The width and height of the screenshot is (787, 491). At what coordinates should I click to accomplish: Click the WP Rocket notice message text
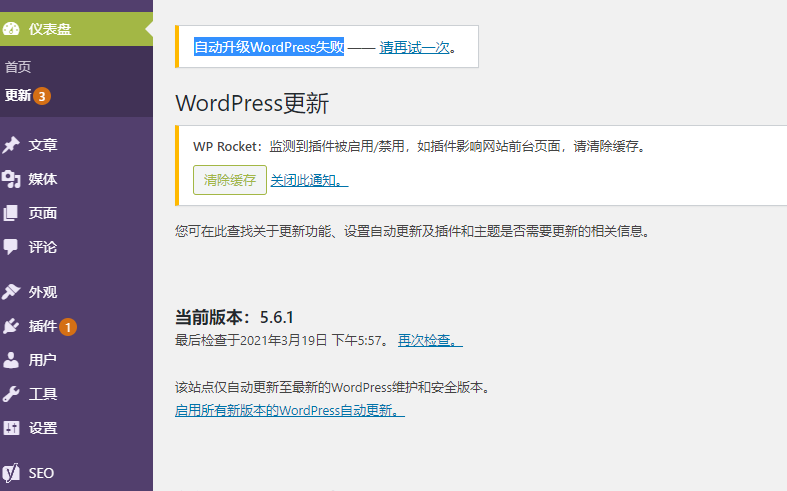(420, 146)
